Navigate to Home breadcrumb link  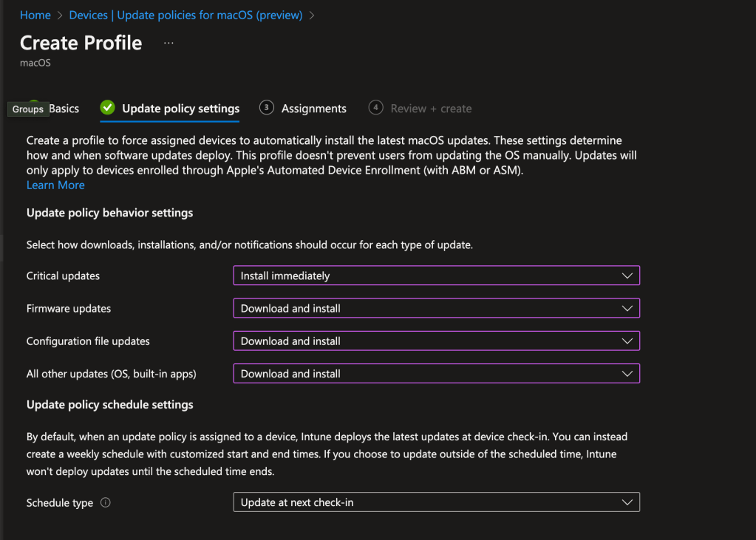(x=35, y=15)
